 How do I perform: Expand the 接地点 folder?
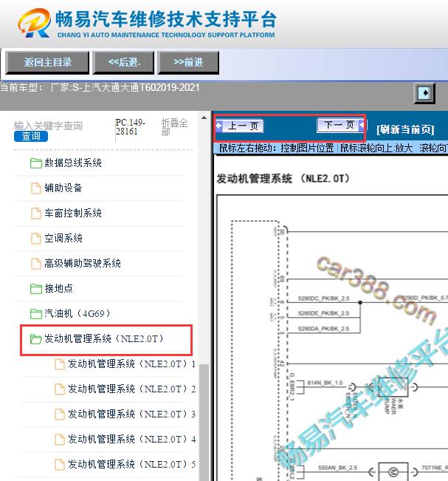click(x=58, y=289)
